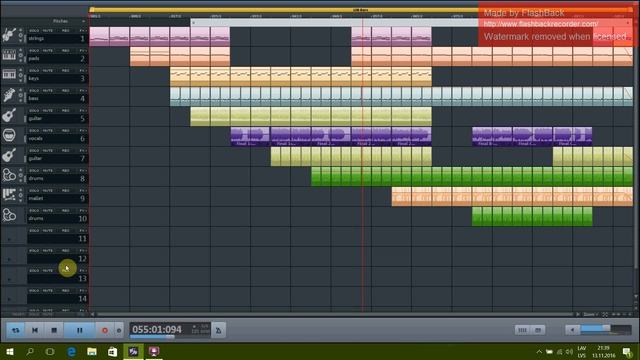640x360 pixels.
Task: Open the FX dropdown on the bass track
Action: point(83,91)
